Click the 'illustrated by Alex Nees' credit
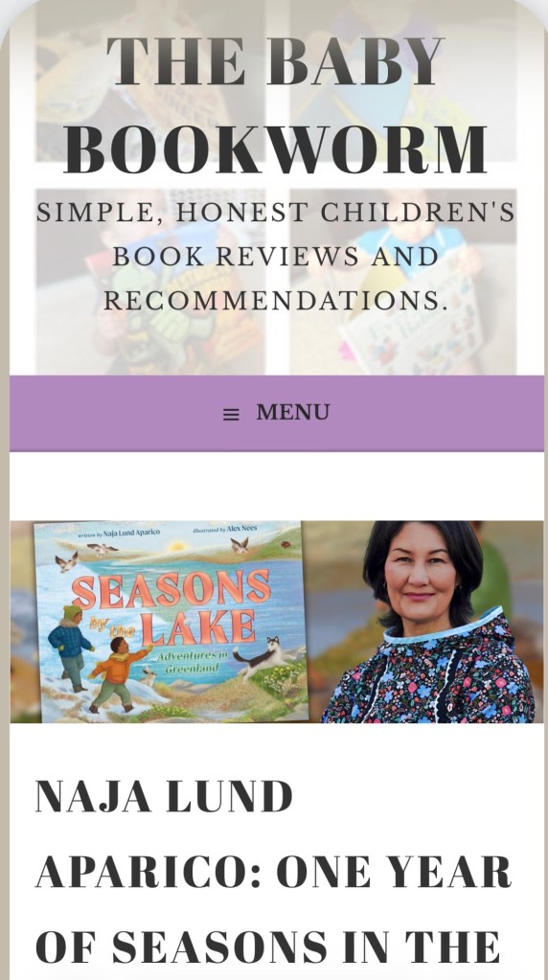Viewport: 548px width, 980px height. pos(225,530)
